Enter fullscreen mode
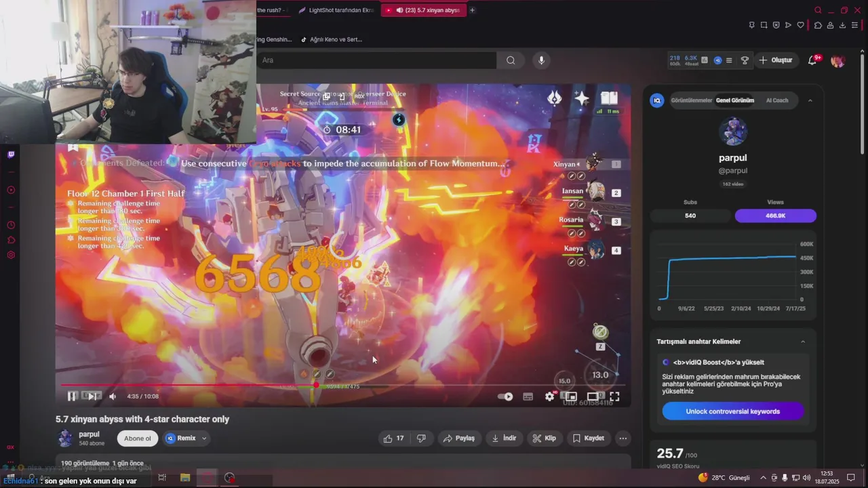 (x=614, y=396)
